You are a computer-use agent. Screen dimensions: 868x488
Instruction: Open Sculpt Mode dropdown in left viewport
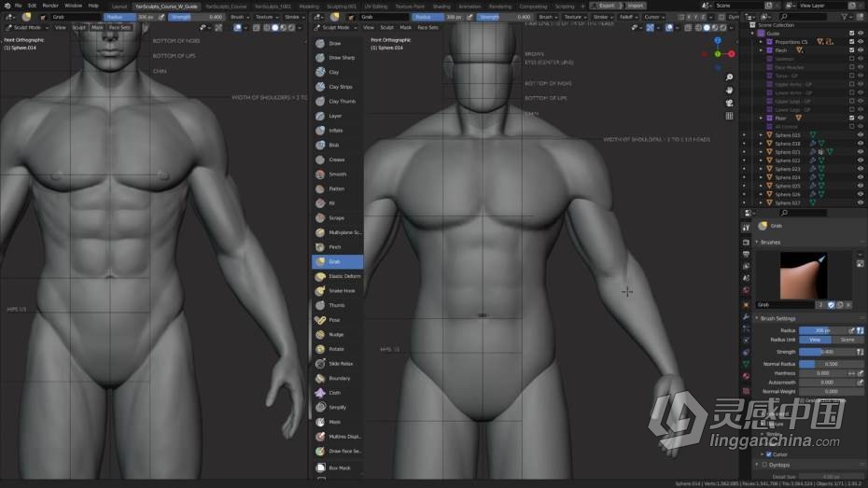(x=26, y=27)
